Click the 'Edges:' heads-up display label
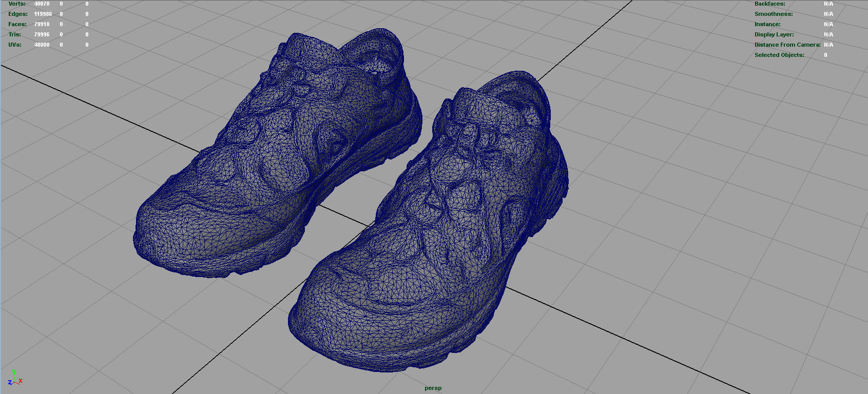The width and height of the screenshot is (868, 394). [x=18, y=14]
